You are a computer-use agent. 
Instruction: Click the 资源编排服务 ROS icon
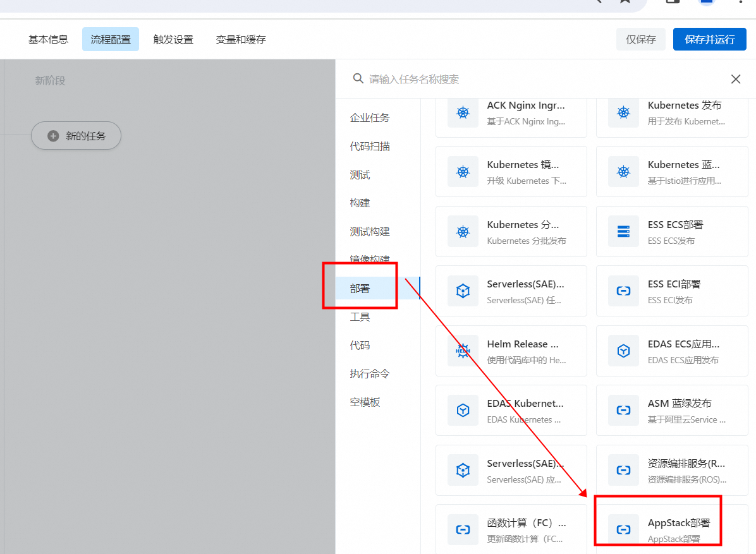click(x=623, y=470)
